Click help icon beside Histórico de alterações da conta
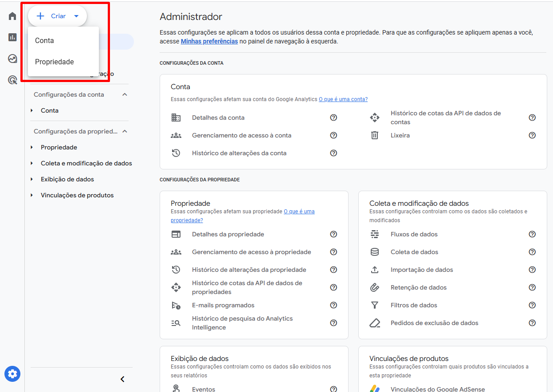553x392 pixels. coord(333,153)
